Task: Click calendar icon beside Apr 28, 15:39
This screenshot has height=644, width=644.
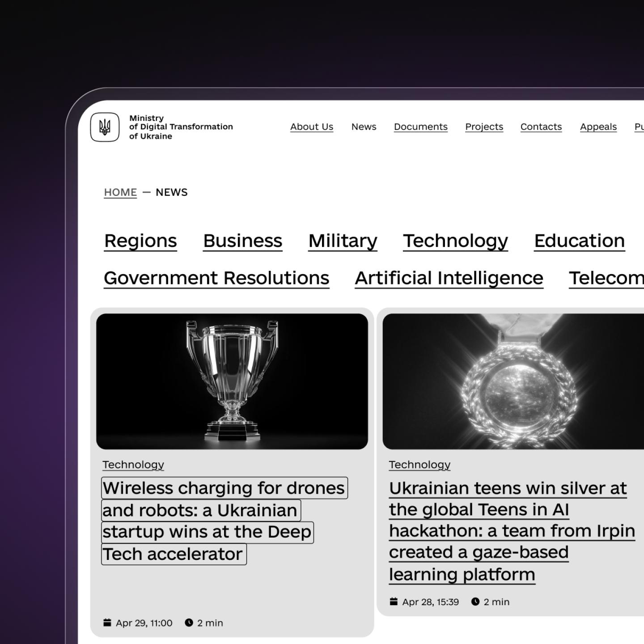Action: coord(394,602)
